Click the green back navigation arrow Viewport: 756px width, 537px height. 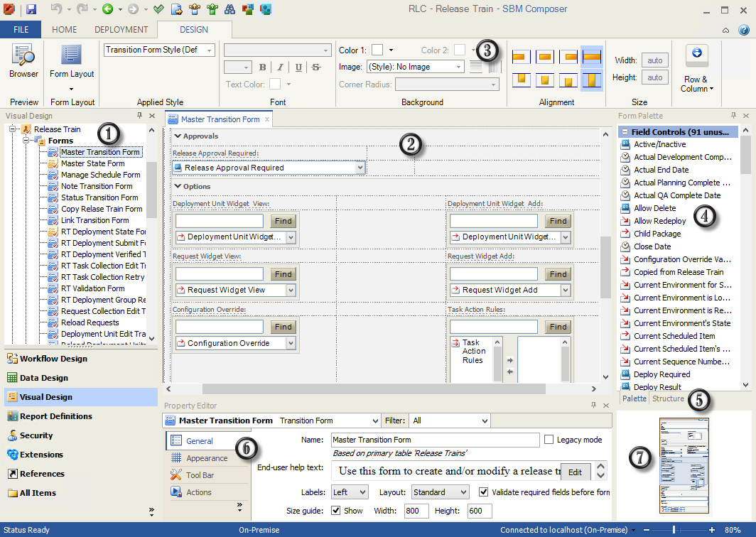click(107, 9)
